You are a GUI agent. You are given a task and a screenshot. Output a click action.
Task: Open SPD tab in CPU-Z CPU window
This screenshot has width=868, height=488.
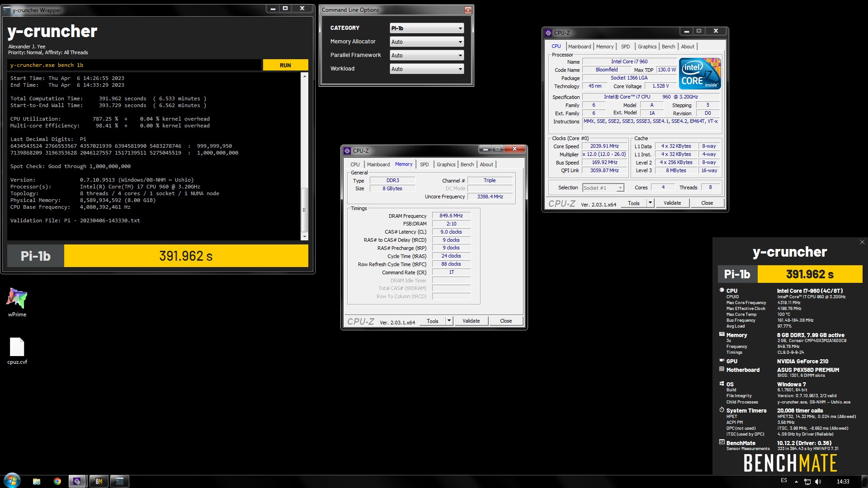pyautogui.click(x=625, y=47)
